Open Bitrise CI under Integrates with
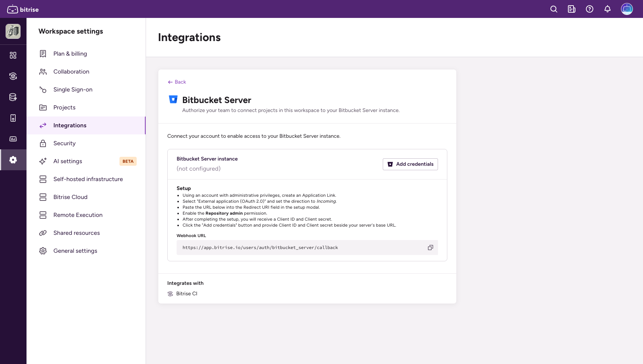The width and height of the screenshot is (643, 364). tap(187, 293)
